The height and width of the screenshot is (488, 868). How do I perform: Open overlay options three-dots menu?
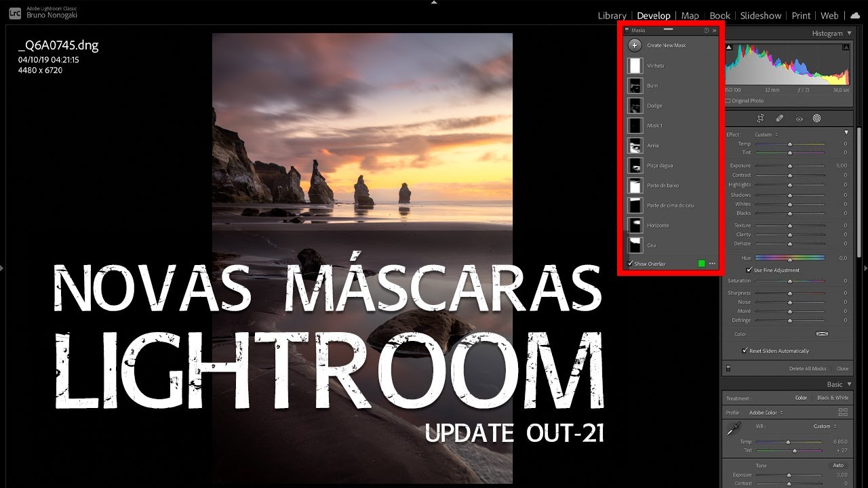712,264
